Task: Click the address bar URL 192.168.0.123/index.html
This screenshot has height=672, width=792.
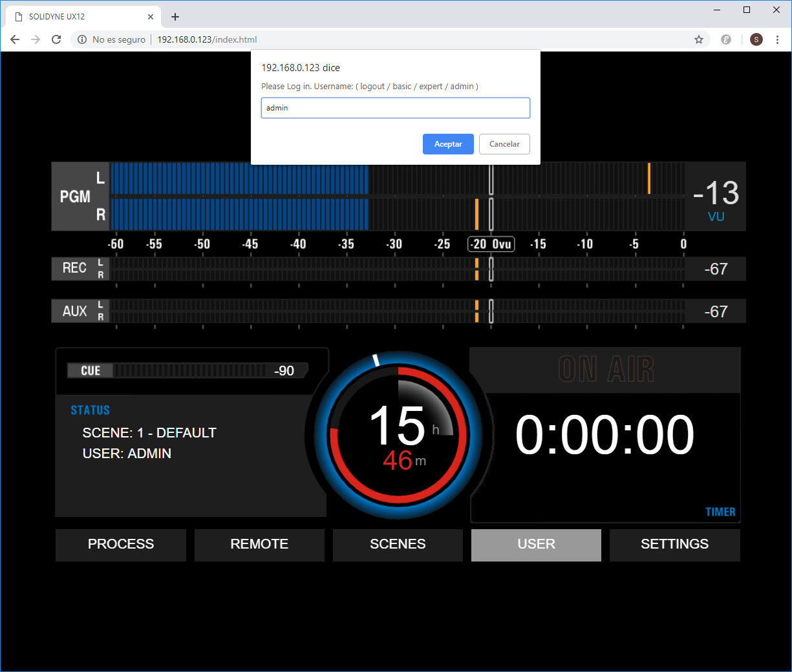Action: click(x=207, y=39)
